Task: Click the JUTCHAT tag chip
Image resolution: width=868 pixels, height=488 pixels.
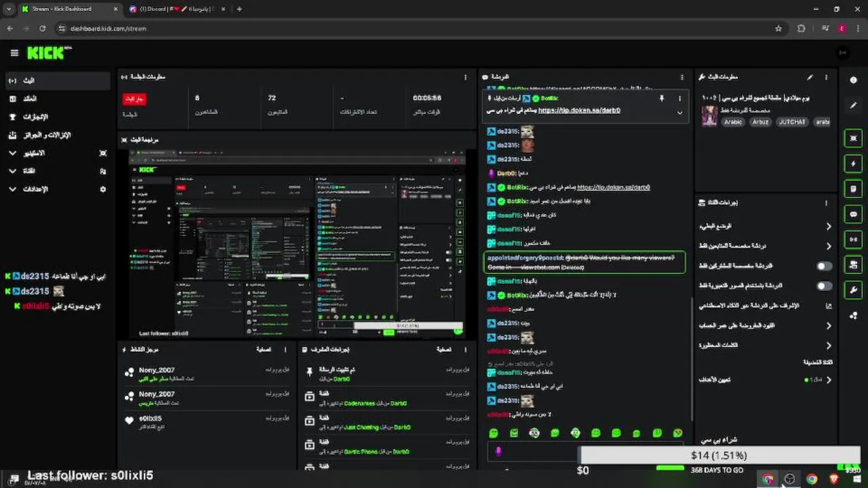Action: coord(792,122)
